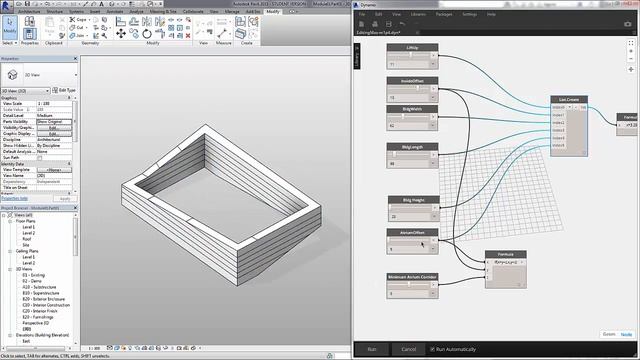The image size is (640, 360).
Task: Expand options chevron of LiftUp slider node
Action: (x=433, y=64)
